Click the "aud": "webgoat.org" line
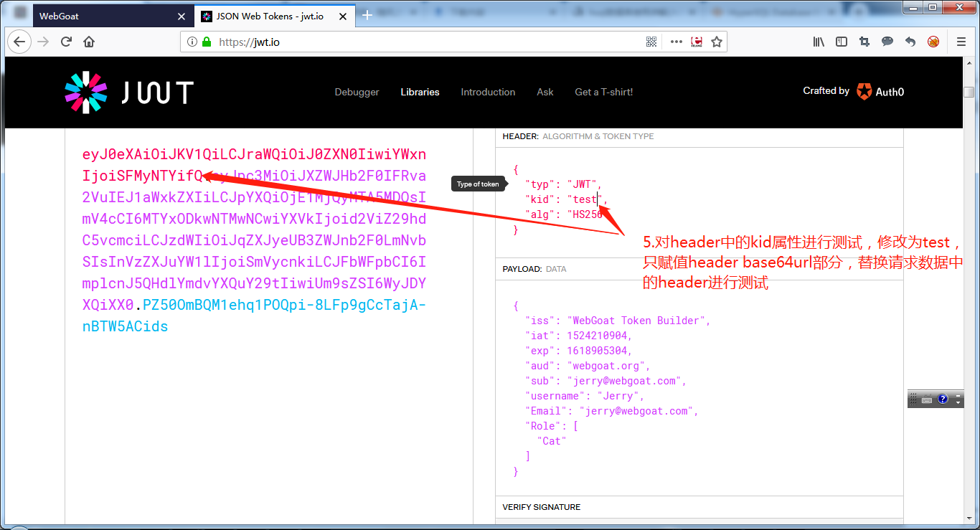Screen dimensions: 980x530 [x=588, y=366]
